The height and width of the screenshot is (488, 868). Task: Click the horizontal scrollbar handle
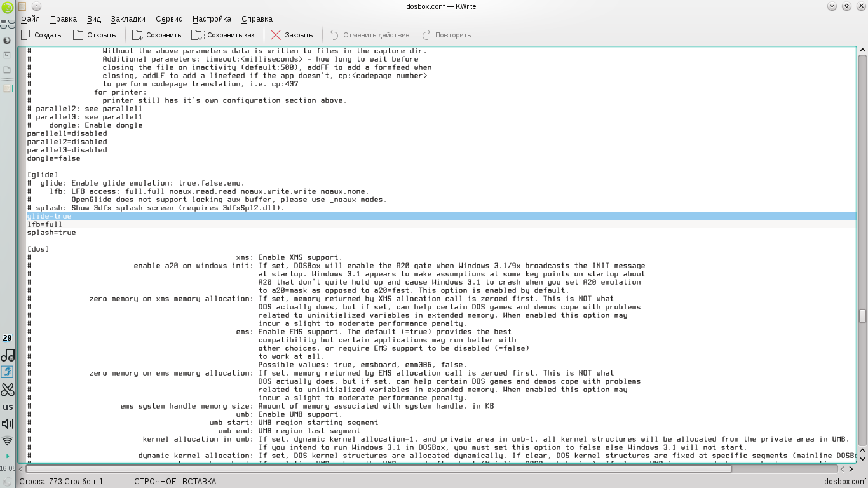click(378, 469)
